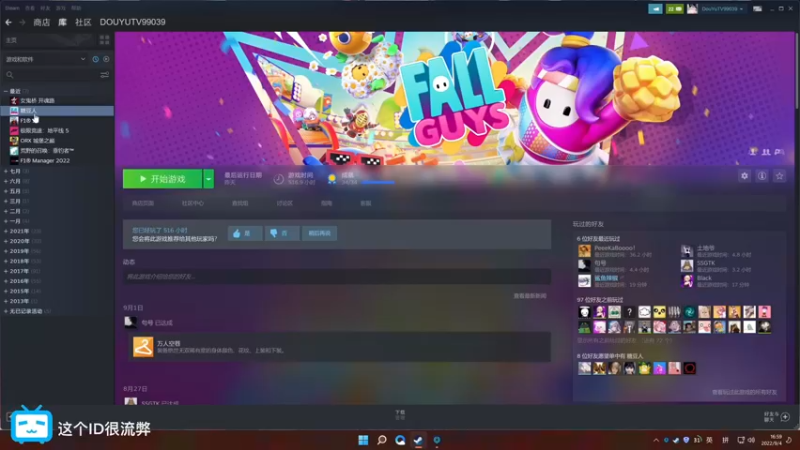Toggle sort by recent activity clock icon
Screen dimensions: 800x450
pyautogui.click(x=95, y=59)
